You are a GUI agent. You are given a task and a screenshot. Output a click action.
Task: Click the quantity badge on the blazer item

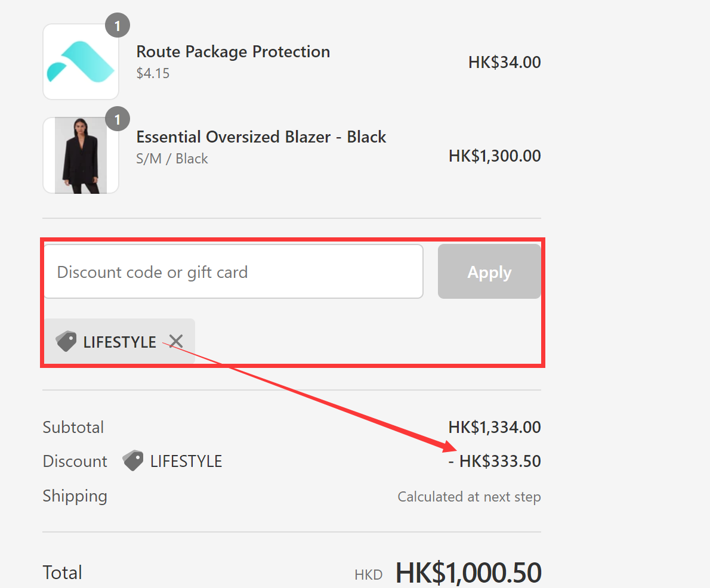point(118,119)
